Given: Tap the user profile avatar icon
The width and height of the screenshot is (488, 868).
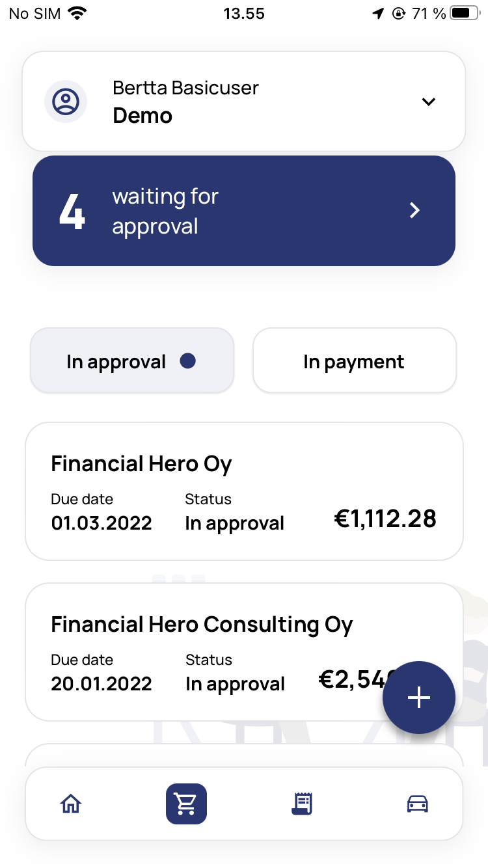Looking at the screenshot, I should point(66,102).
